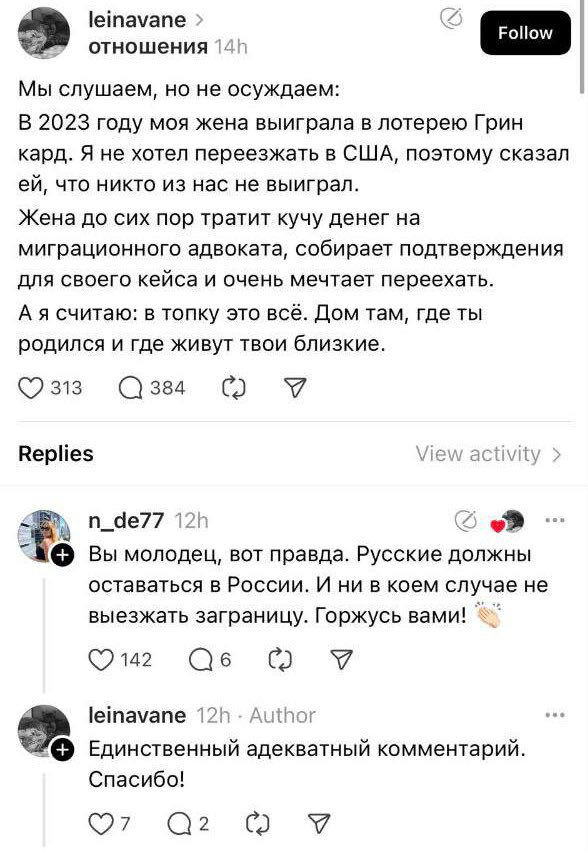The image size is (588, 852).
Task: Open more options for n_de77's reply
Action: coord(554,521)
